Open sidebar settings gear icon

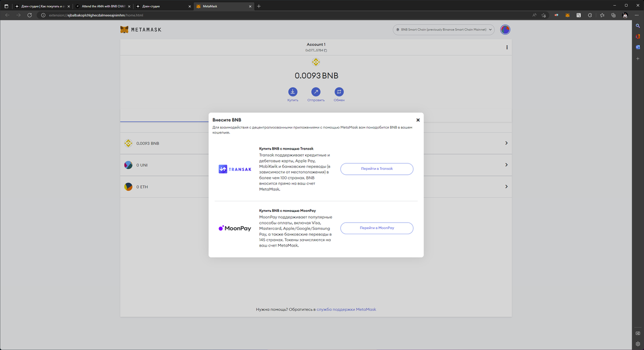[x=638, y=344]
